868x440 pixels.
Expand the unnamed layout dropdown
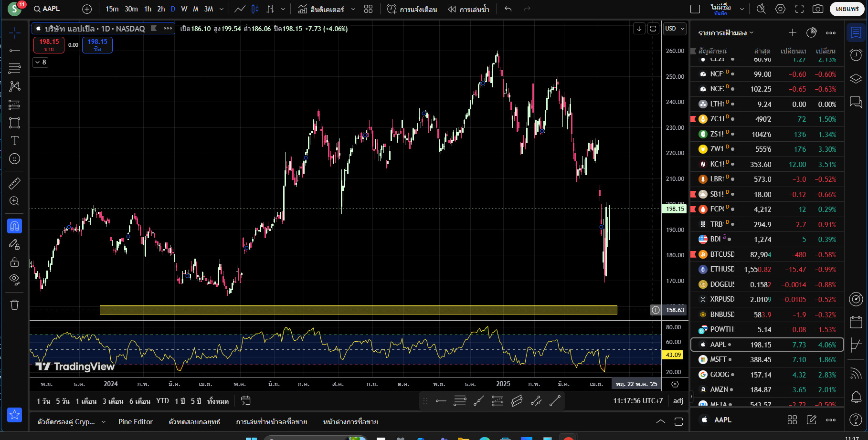pos(741,9)
